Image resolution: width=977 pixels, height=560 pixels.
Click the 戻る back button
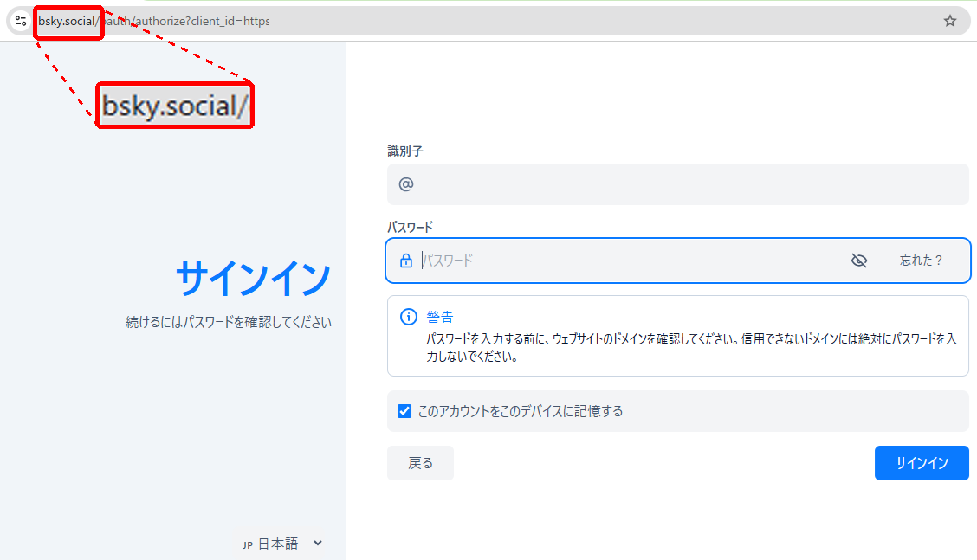[421, 463]
